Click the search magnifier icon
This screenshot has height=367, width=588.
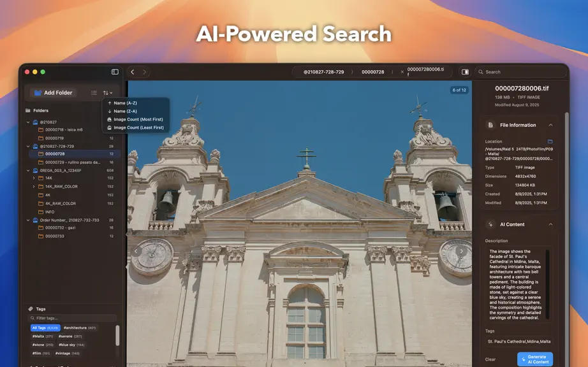pos(480,72)
